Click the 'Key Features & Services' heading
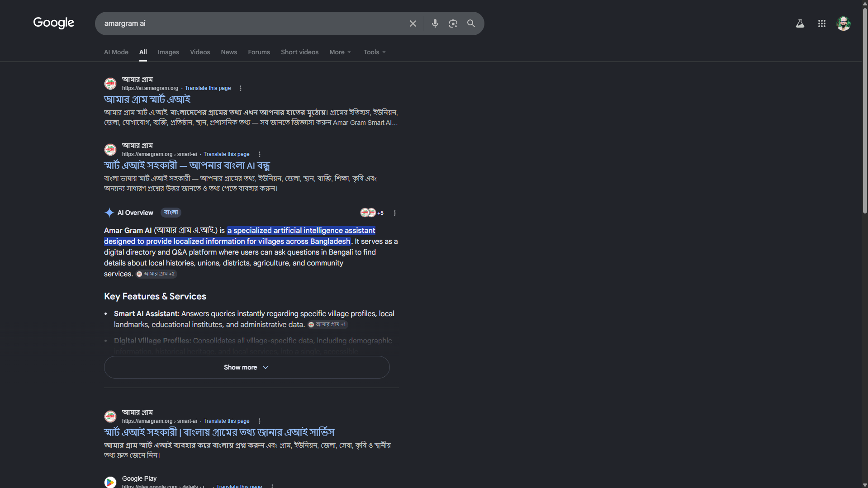868x488 pixels. (x=155, y=297)
